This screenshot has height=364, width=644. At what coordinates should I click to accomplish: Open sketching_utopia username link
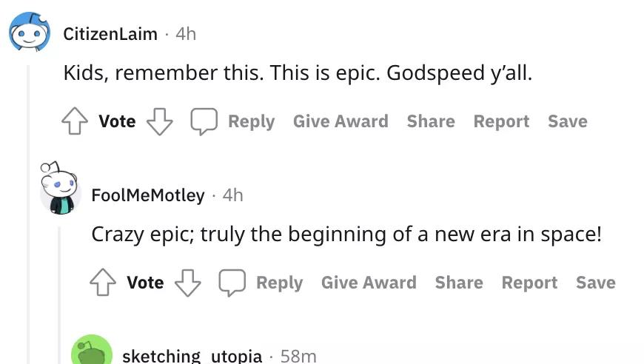[192, 356]
